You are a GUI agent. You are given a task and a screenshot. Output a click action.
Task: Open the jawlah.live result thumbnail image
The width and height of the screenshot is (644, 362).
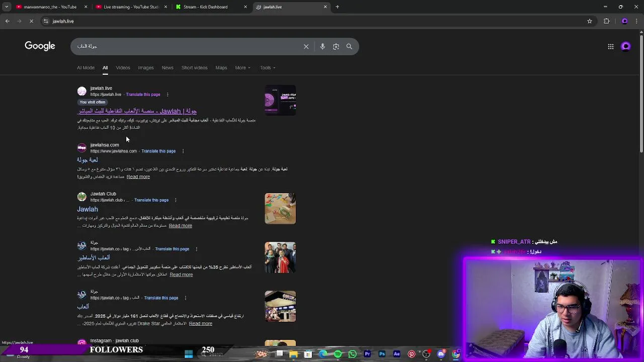tap(280, 100)
